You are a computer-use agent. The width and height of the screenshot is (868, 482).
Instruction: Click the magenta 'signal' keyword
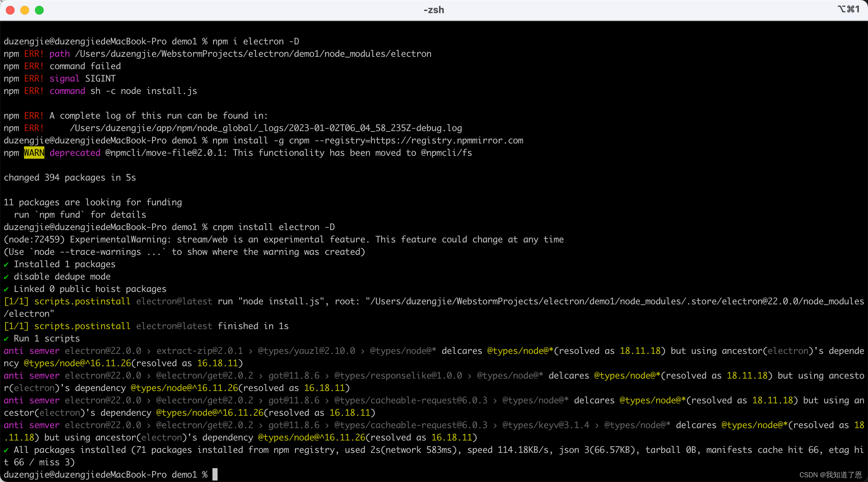point(64,79)
